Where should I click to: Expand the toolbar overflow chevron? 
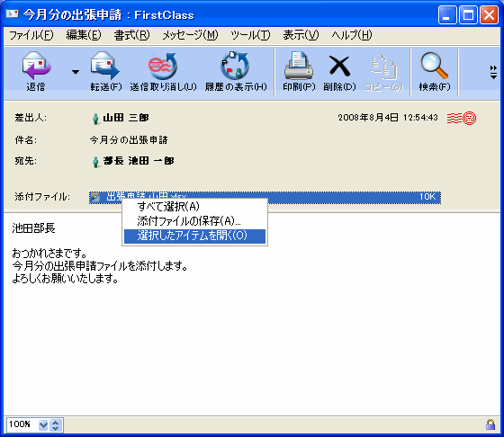pos(493,72)
